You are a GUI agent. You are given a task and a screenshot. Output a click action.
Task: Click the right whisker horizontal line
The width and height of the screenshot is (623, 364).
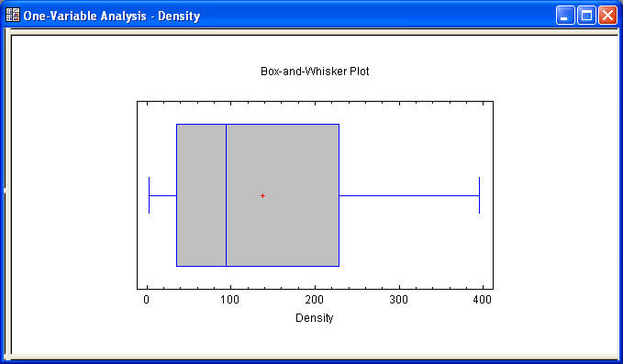click(409, 195)
